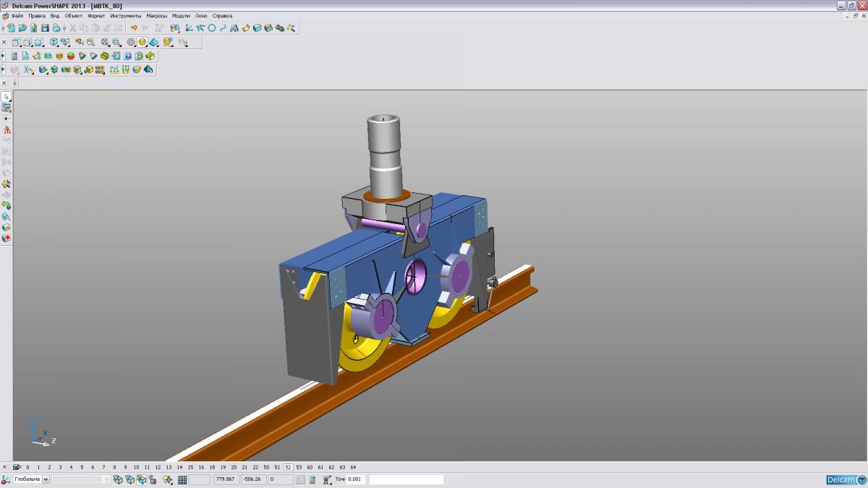This screenshot has width=868, height=488.
Task: Open the Глобальна workplane dropdown
Action: point(46,479)
